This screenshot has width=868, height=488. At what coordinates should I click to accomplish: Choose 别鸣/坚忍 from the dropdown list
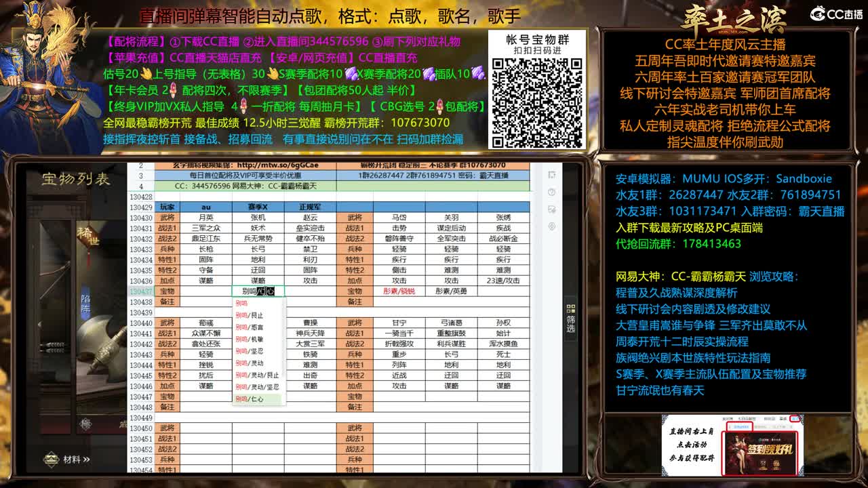pyautogui.click(x=258, y=351)
